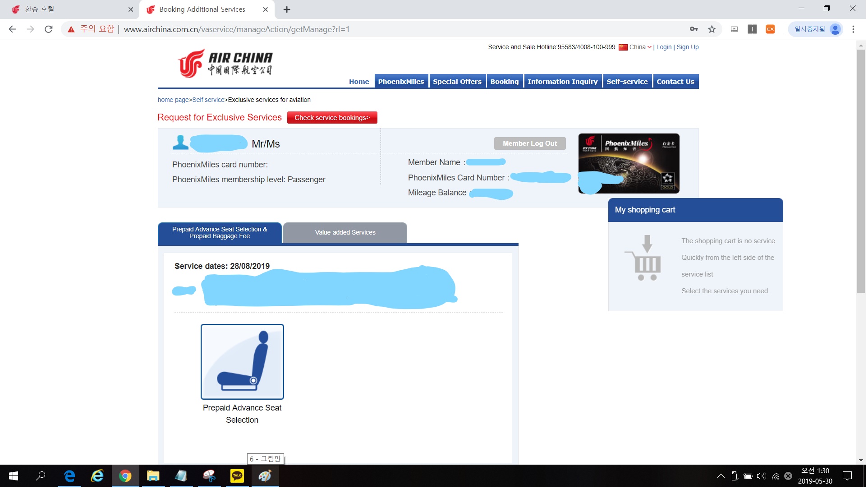
Task: Switch to Value-added Services tab
Action: point(346,233)
